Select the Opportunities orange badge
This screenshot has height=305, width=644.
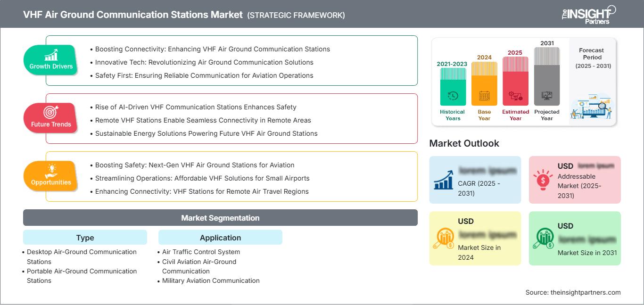pos(51,176)
